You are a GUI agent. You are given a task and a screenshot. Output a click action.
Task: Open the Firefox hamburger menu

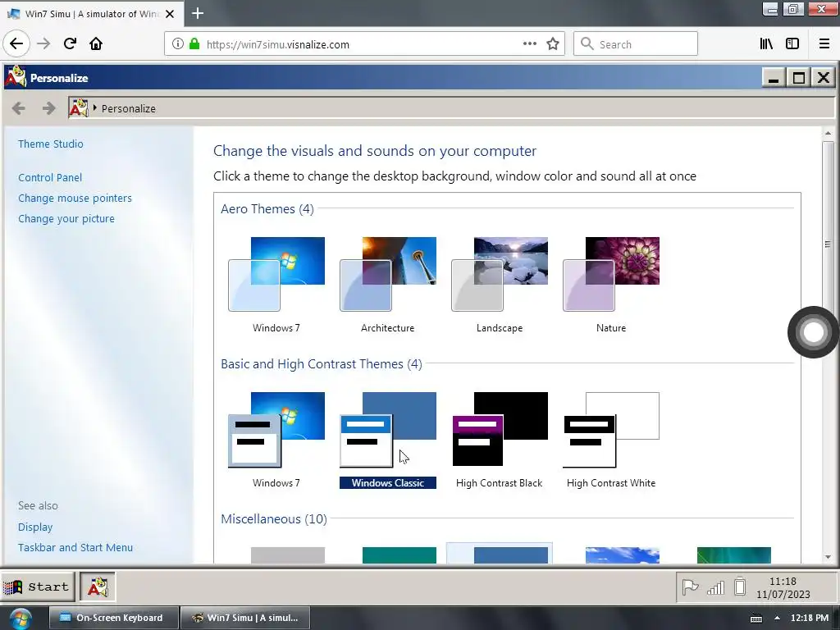click(824, 44)
